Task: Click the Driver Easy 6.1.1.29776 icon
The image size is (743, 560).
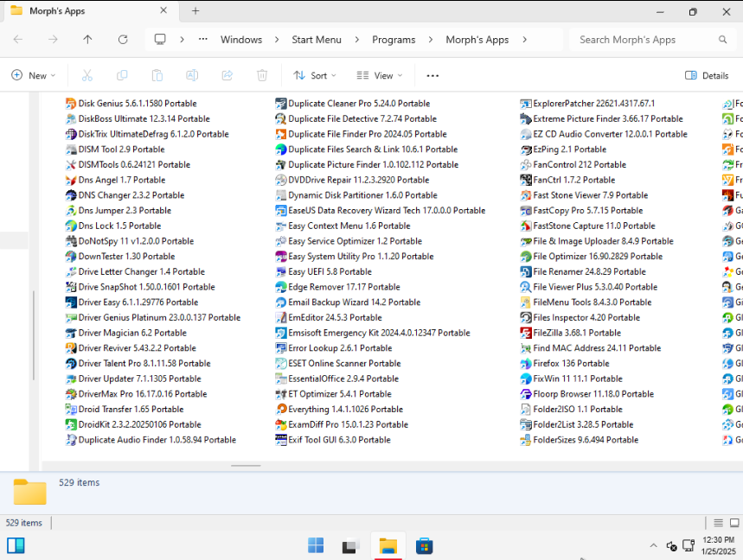Action: [x=71, y=302]
